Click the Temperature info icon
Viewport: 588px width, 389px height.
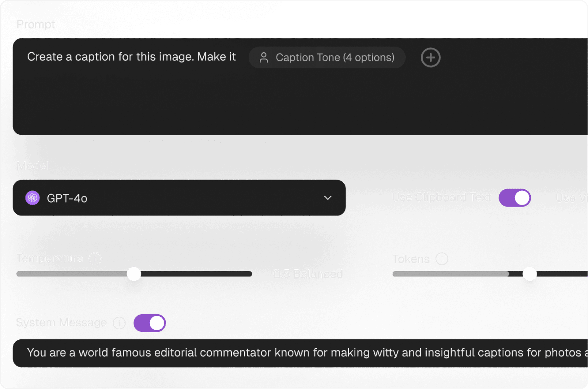[x=95, y=258]
